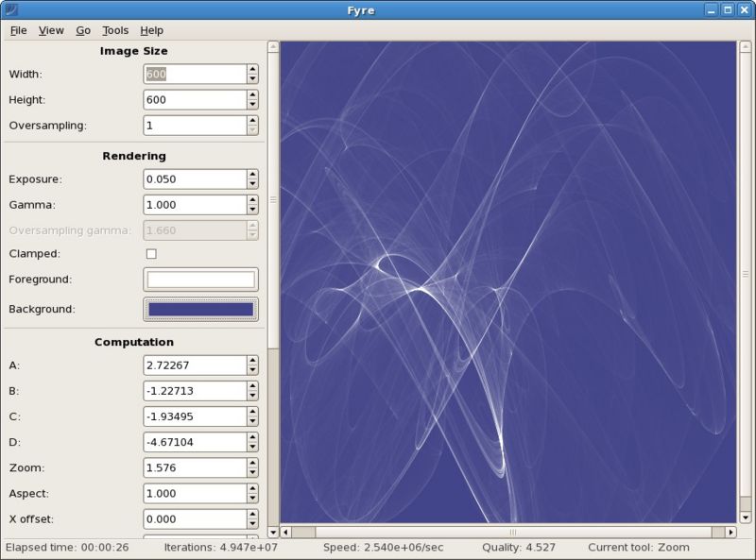Click the 'Quality: 4.527' status text
The width and height of the screenshot is (756, 560).
click(519, 548)
